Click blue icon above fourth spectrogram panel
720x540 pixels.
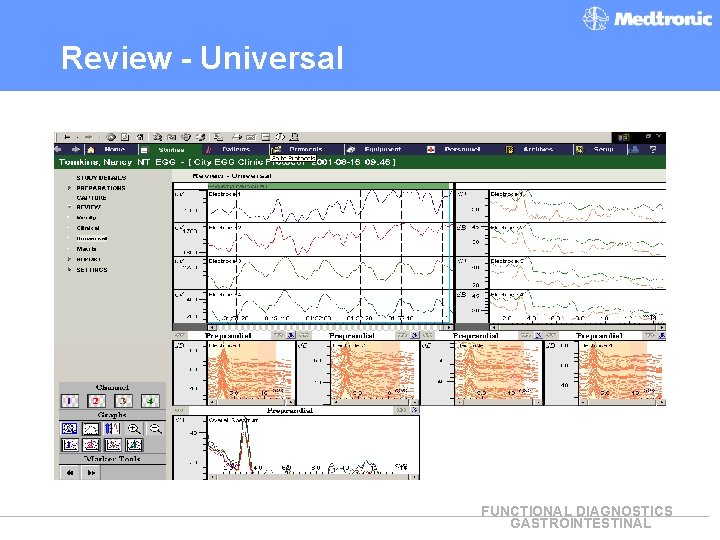click(662, 336)
